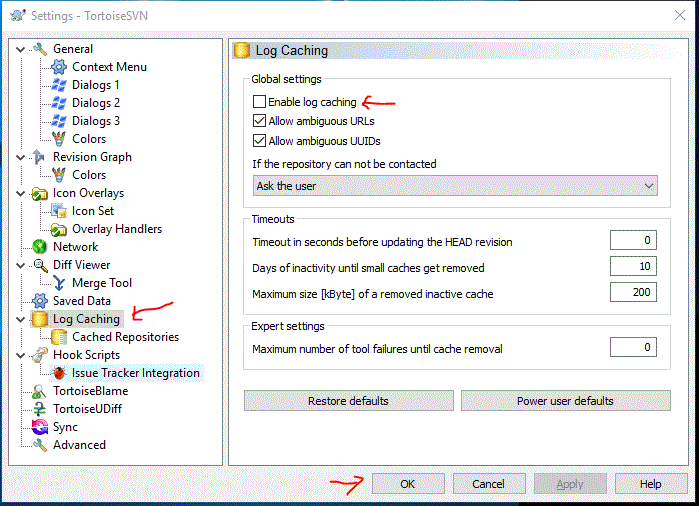
Task: Collapse the Revision Graph node
Action: coord(21,157)
